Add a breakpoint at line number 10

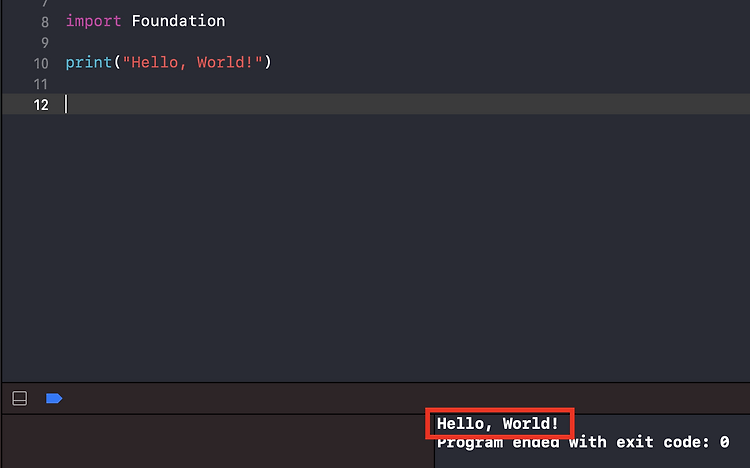tap(41, 63)
